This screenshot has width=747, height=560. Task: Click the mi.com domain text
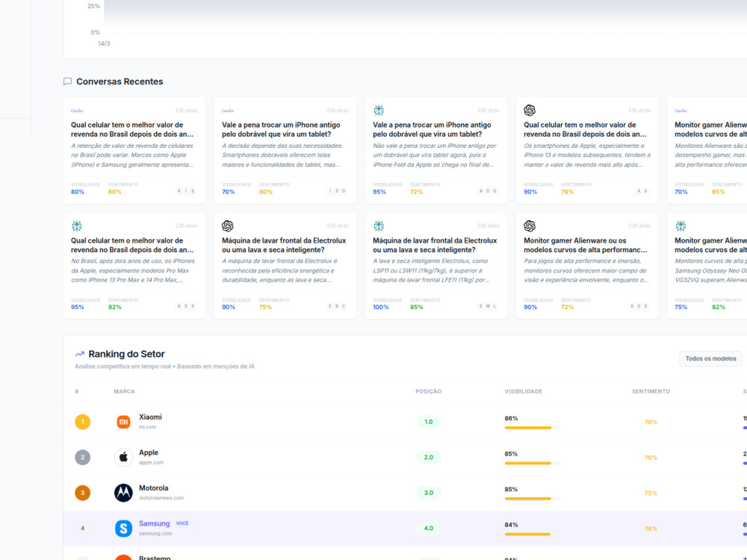click(147, 427)
